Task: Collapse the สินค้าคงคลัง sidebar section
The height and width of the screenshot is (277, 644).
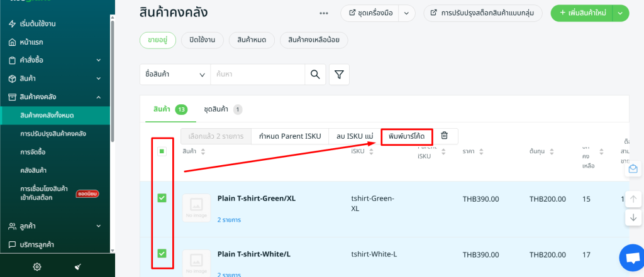Action: 99,97
